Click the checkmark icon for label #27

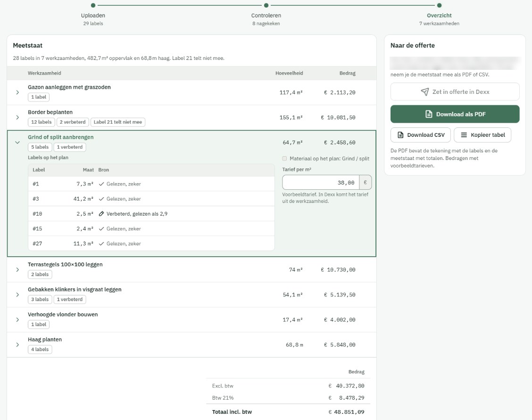tap(101, 244)
